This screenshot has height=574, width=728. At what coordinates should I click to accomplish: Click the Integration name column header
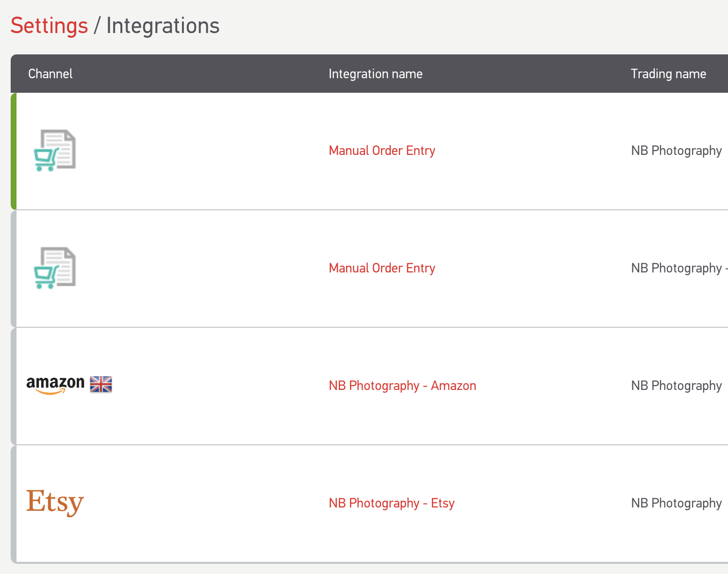(375, 74)
